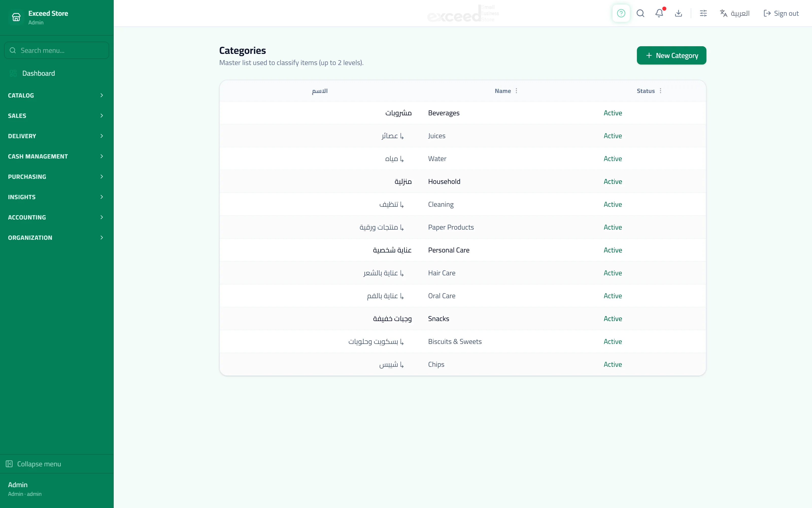Open Admin user profile at sidebar bottom
This screenshot has height=508, width=812.
pos(25,489)
